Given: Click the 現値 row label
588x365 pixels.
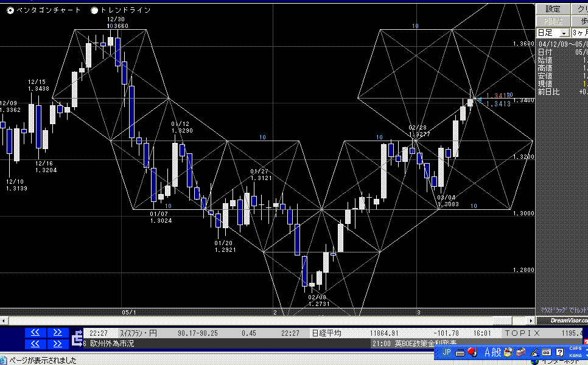Looking at the screenshot, I should click(545, 84).
